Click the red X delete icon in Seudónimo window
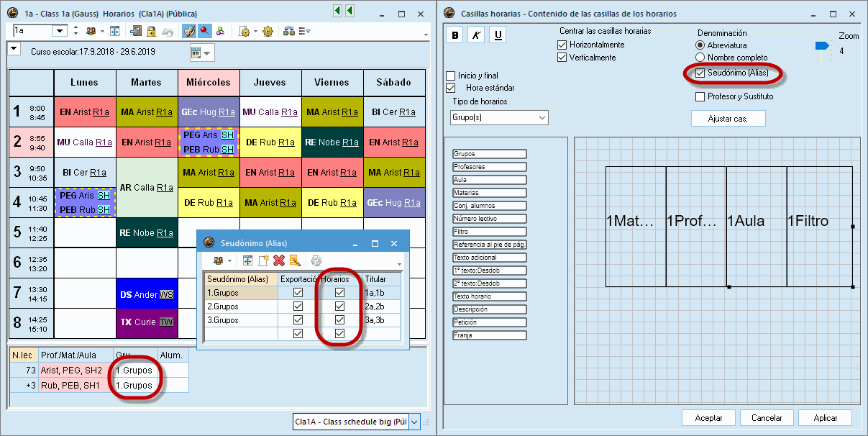The image size is (868, 436). click(x=279, y=260)
